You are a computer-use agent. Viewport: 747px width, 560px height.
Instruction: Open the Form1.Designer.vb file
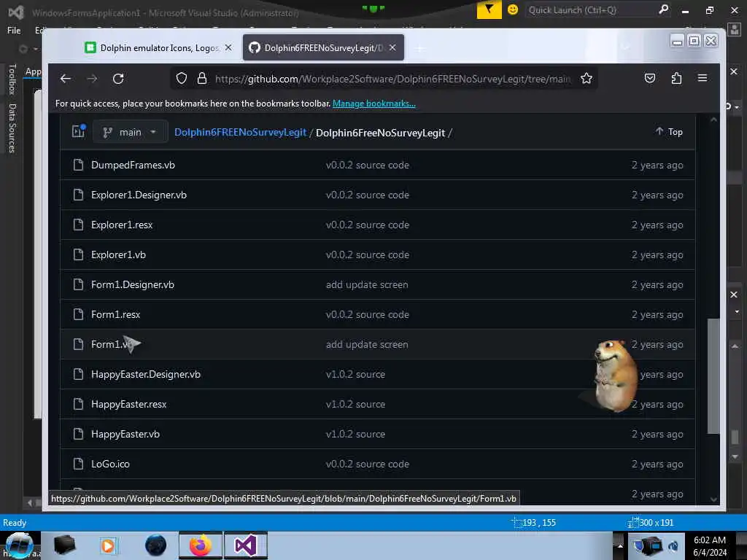[133, 285]
